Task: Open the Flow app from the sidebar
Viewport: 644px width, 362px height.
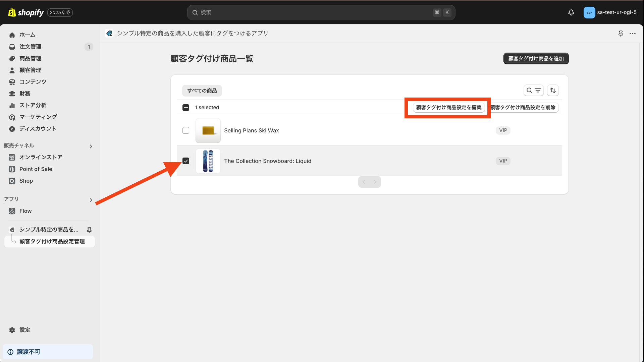Action: (x=25, y=211)
